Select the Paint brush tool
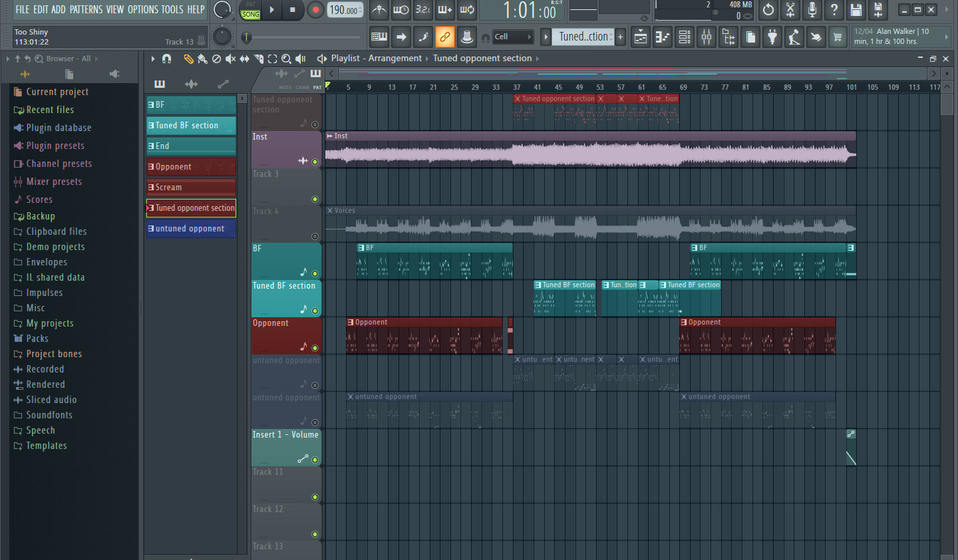958x560 pixels. pyautogui.click(x=202, y=59)
